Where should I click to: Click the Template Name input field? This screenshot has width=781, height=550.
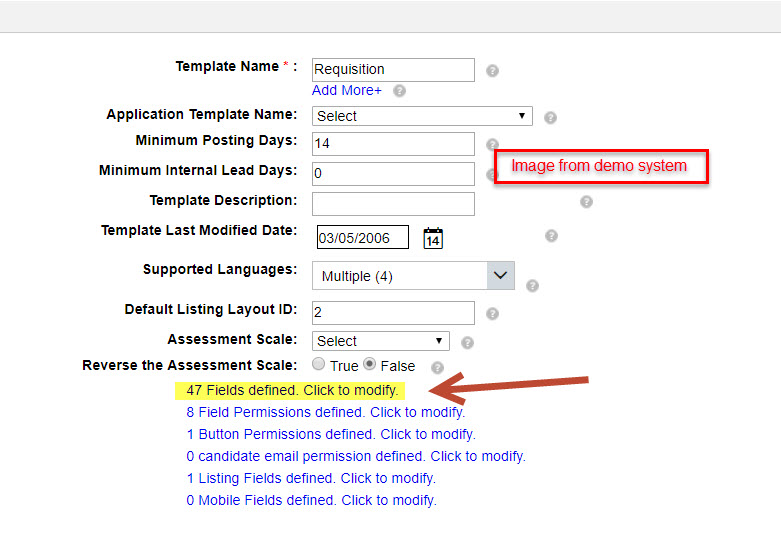[x=393, y=70]
